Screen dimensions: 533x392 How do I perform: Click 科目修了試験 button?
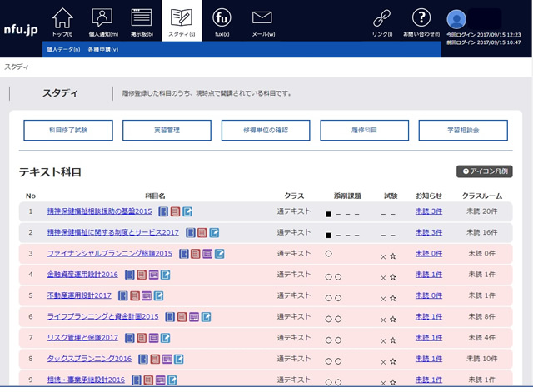(x=68, y=130)
